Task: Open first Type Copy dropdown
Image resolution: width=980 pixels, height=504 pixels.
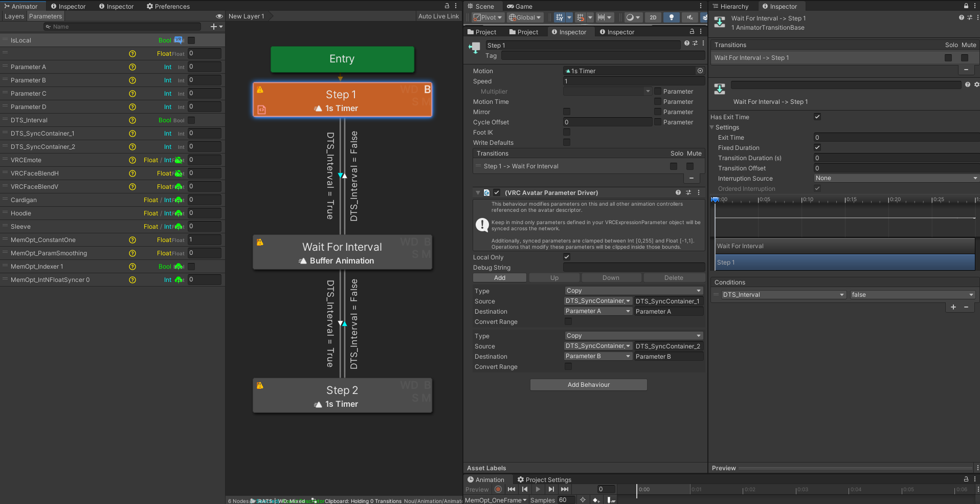Action: coord(634,291)
